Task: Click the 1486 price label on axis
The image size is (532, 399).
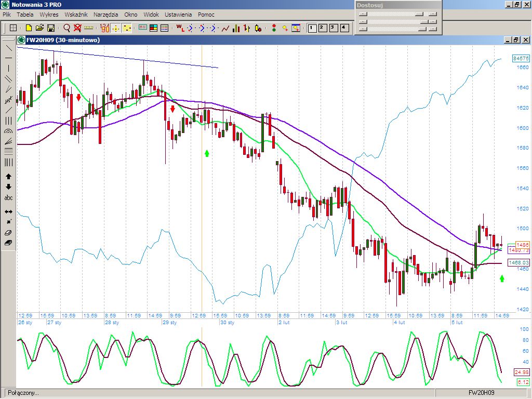Action: coord(522,245)
